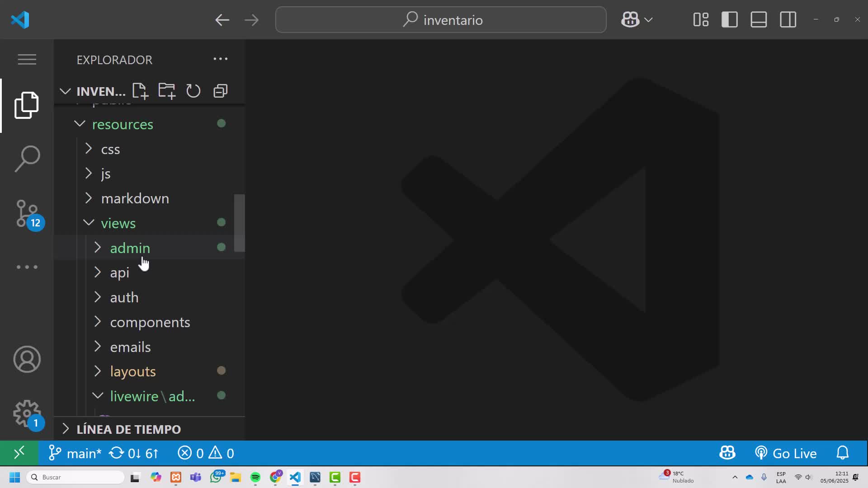Click the inventario command center search box

(441, 20)
